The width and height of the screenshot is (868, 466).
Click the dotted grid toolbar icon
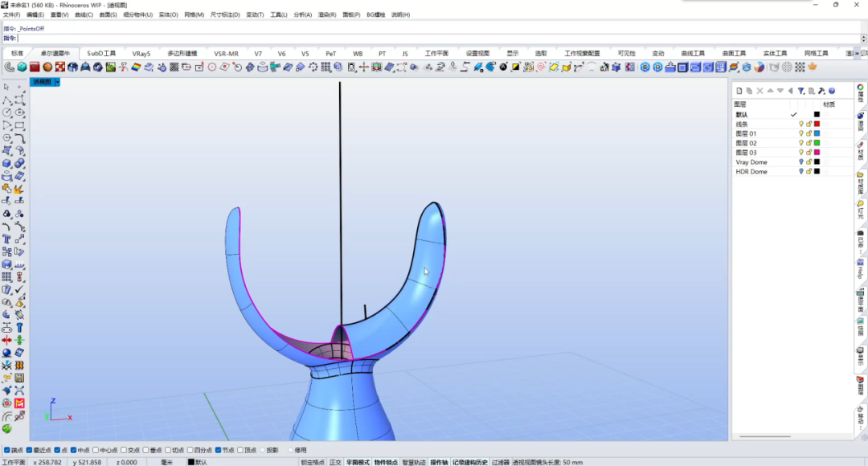pyautogui.click(x=800, y=67)
